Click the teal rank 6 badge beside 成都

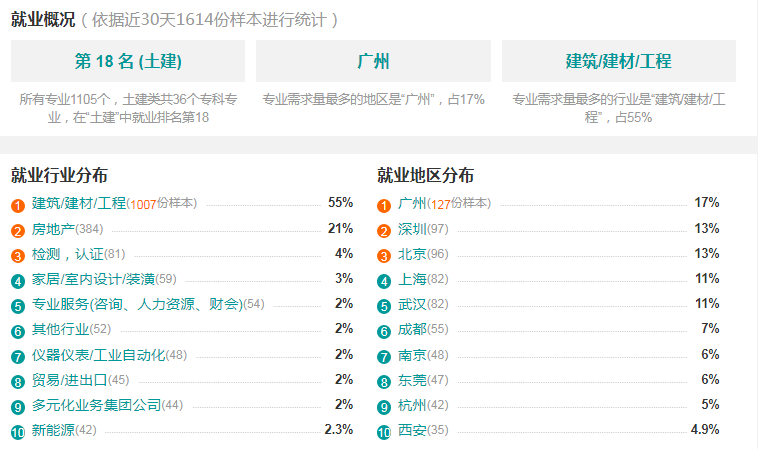pyautogui.click(x=384, y=331)
